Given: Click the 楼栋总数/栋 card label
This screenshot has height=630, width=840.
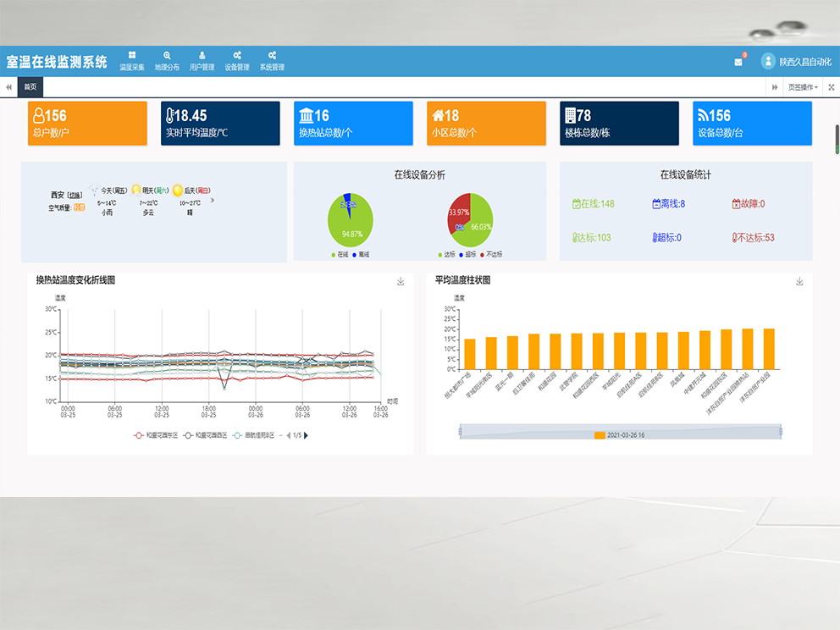Looking at the screenshot, I should 587,133.
